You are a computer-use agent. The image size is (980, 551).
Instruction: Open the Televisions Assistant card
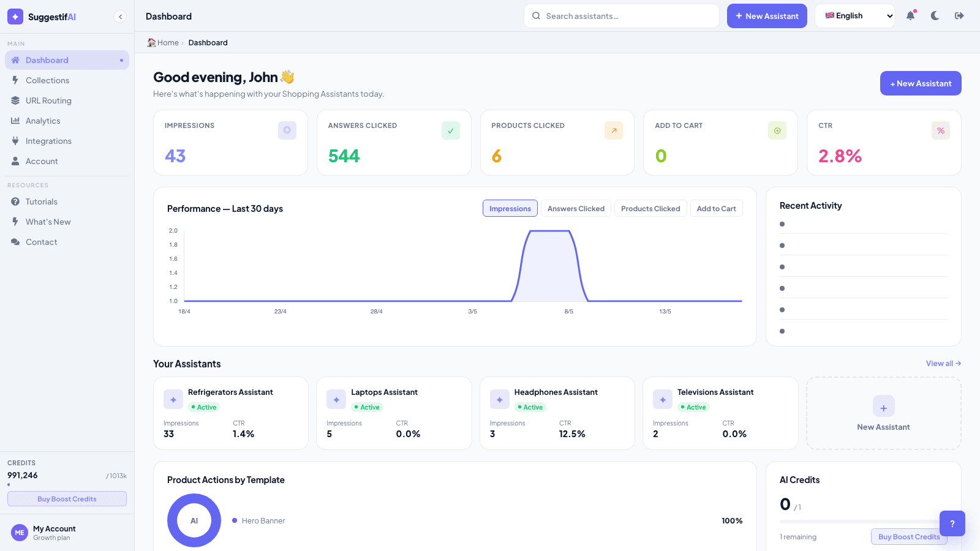click(720, 413)
